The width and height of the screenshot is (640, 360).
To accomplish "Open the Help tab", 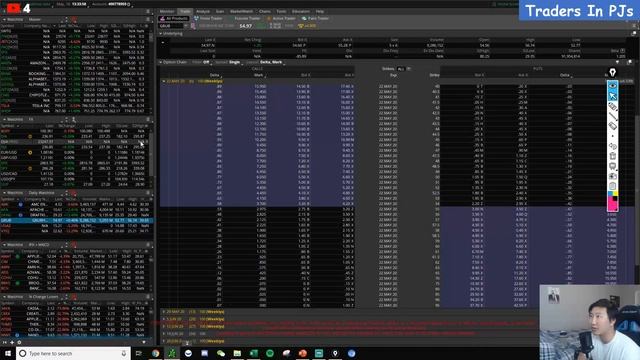I will (x=320, y=11).
